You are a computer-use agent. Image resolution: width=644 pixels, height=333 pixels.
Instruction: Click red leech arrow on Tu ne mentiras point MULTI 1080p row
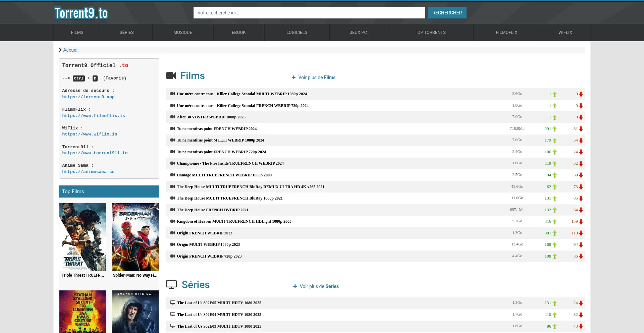coord(581,141)
